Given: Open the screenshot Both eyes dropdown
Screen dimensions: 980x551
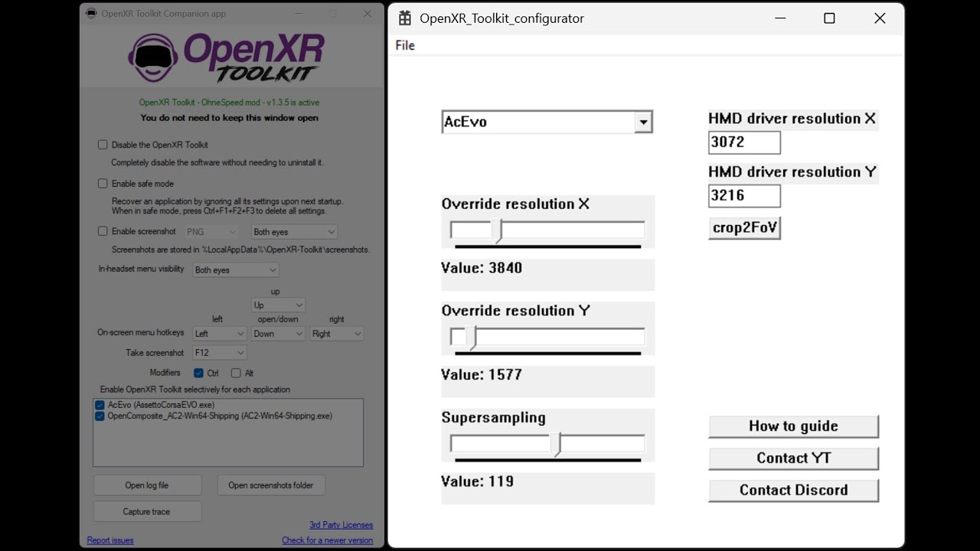Looking at the screenshot, I should click(294, 232).
